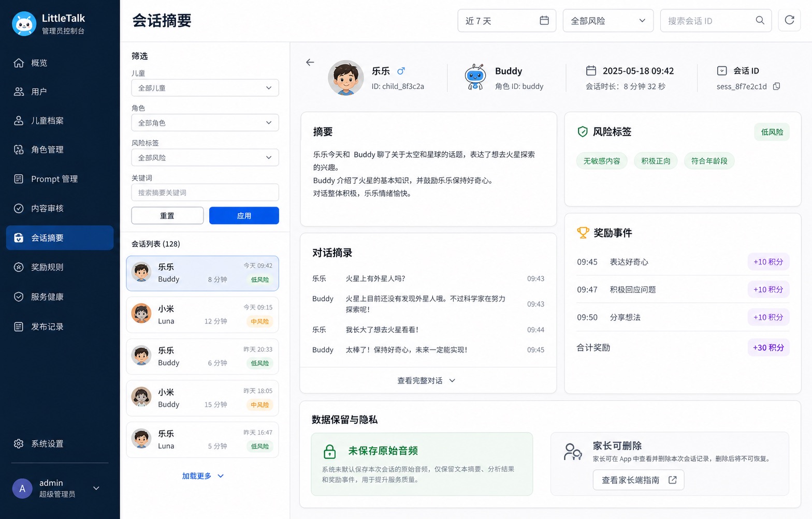Expand the 全部儿童 filter dropdown

point(205,88)
